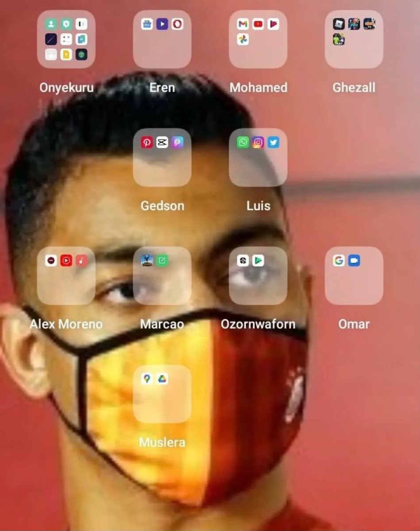
Task: Open the red music note app in the Alex Moreno folder
Action: (x=81, y=261)
